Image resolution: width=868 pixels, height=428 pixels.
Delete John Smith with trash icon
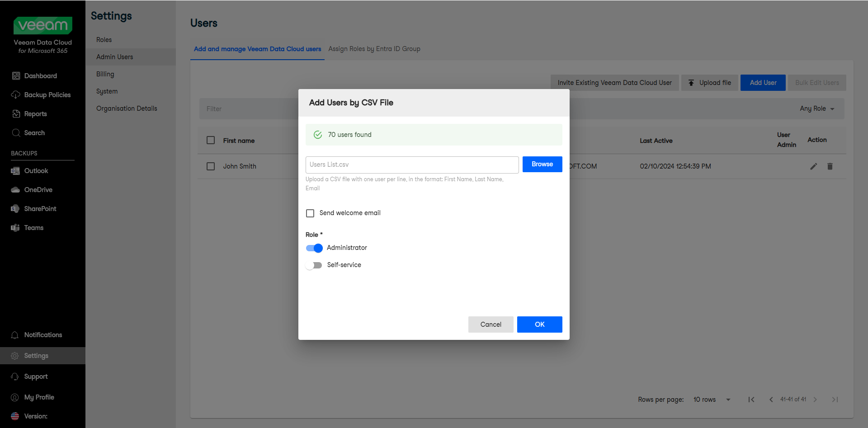[830, 166]
